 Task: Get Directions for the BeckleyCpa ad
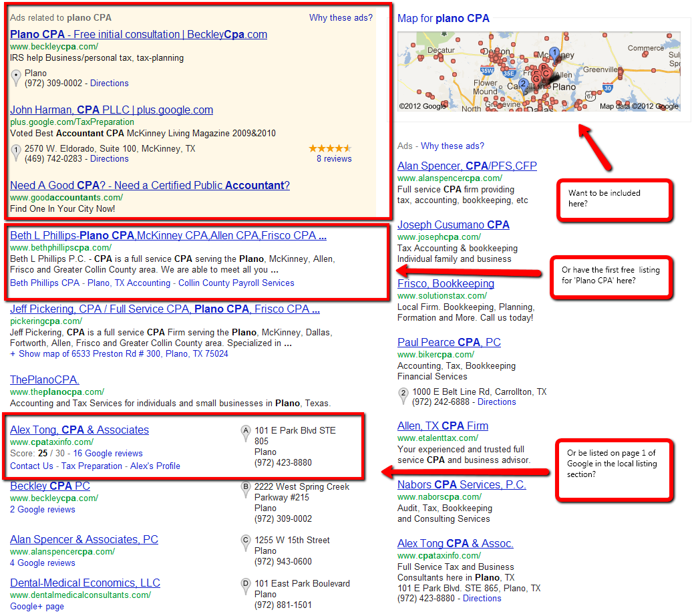[x=109, y=83]
